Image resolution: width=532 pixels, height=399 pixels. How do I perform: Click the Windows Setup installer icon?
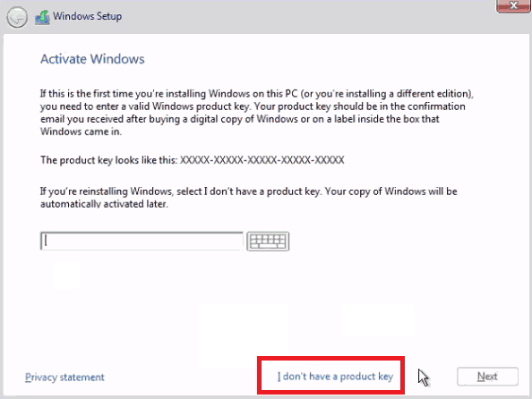(x=42, y=17)
